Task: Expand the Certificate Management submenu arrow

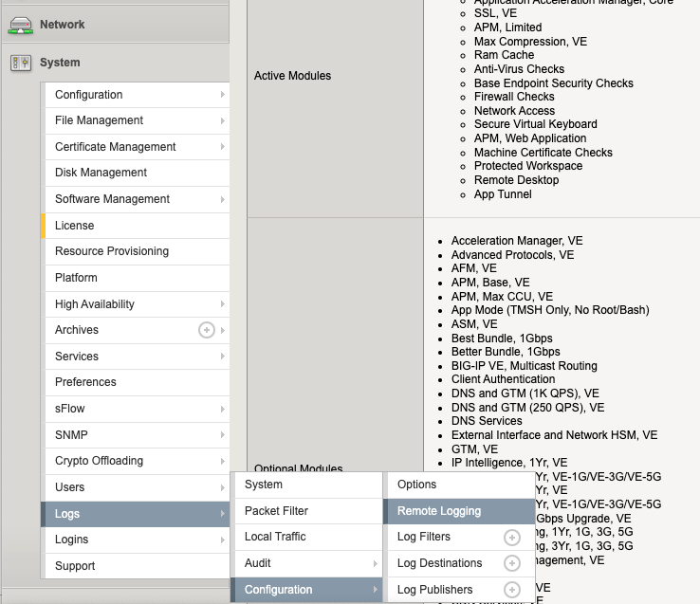Action: tap(222, 147)
